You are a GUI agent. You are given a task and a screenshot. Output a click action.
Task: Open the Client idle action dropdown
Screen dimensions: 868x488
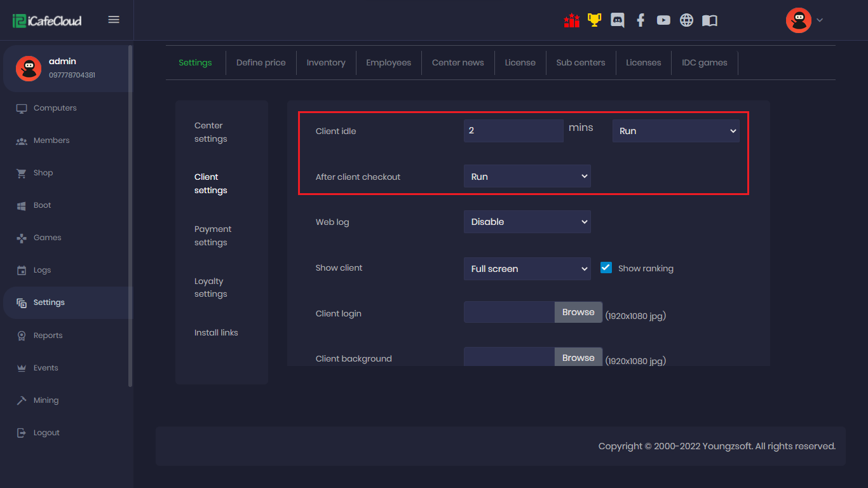[x=676, y=131]
